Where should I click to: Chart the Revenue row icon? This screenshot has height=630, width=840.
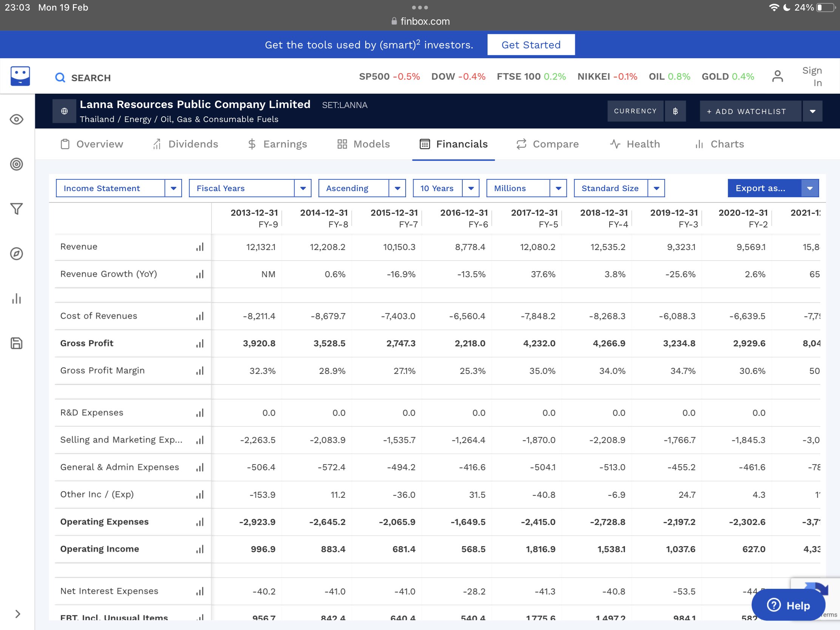(200, 247)
